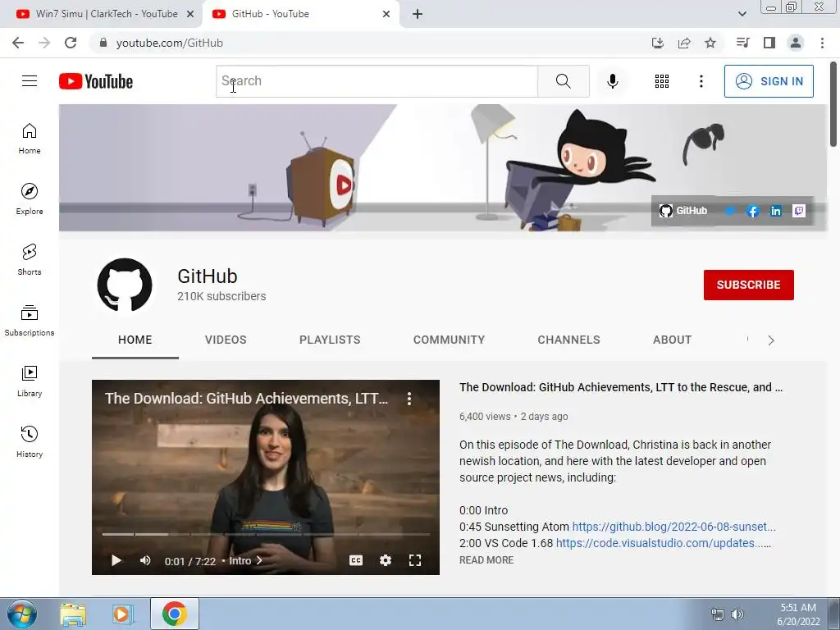Open the video's three-dot more menu
The image size is (840, 630).
pos(409,398)
